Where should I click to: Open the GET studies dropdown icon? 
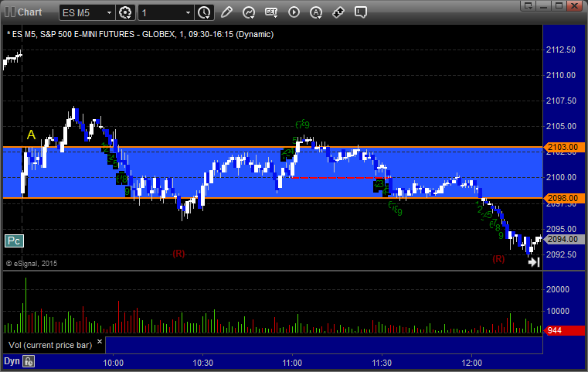pyautogui.click(x=271, y=12)
